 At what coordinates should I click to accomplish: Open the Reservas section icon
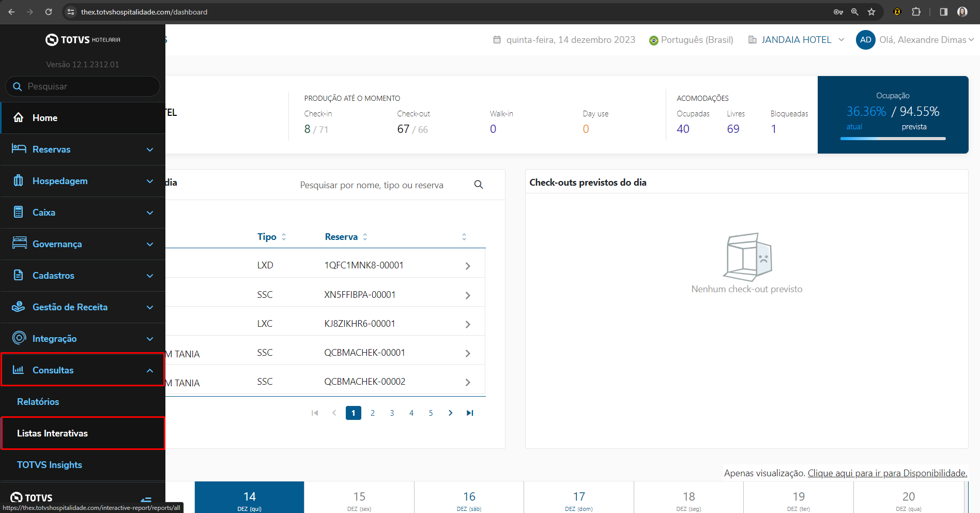pos(19,149)
